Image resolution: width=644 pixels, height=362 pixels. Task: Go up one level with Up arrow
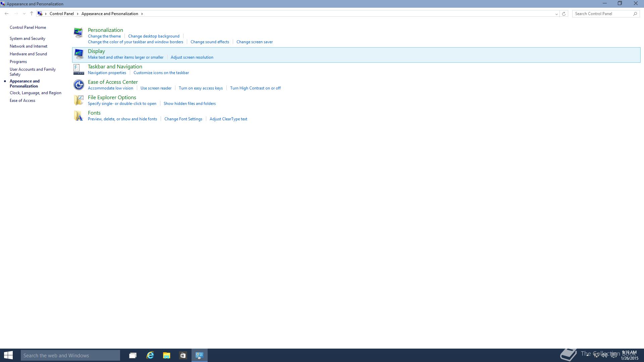[32, 14]
